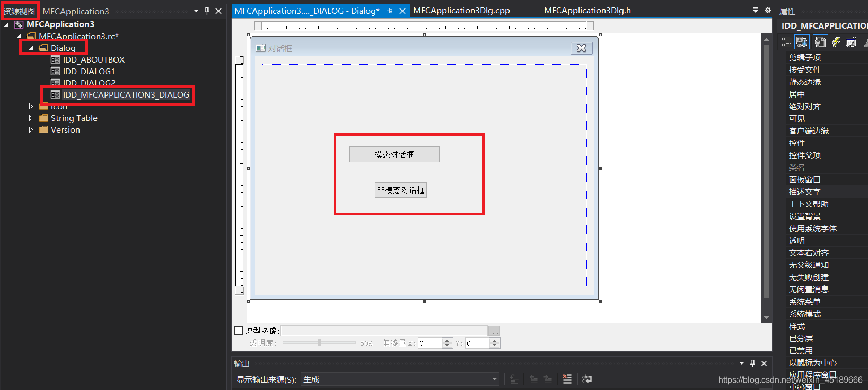Click the find message in code output icon

coord(514,379)
